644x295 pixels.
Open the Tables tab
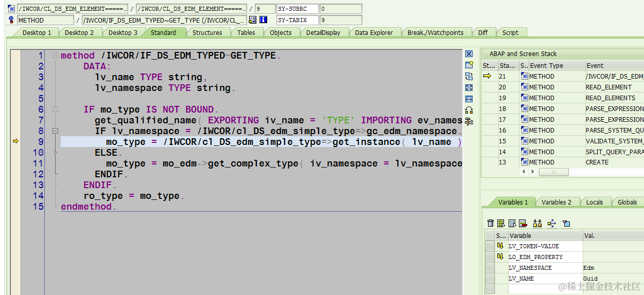pyautogui.click(x=246, y=32)
